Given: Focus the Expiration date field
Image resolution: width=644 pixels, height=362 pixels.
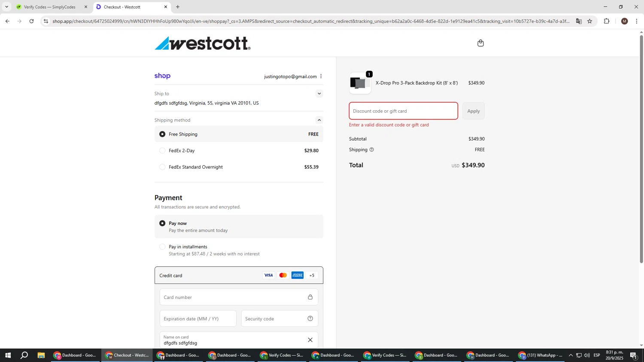Looking at the screenshot, I should click(198, 319).
